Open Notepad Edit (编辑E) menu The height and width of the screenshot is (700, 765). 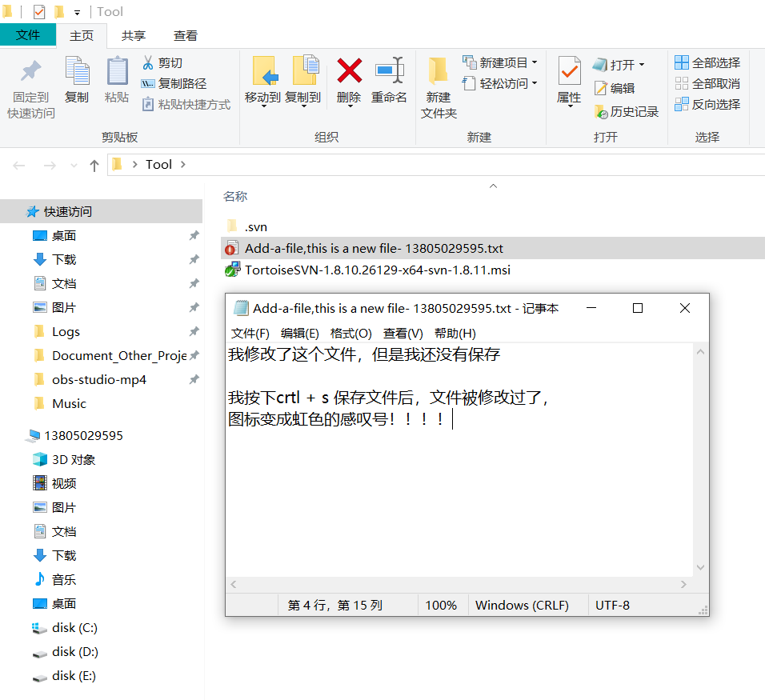coord(300,333)
